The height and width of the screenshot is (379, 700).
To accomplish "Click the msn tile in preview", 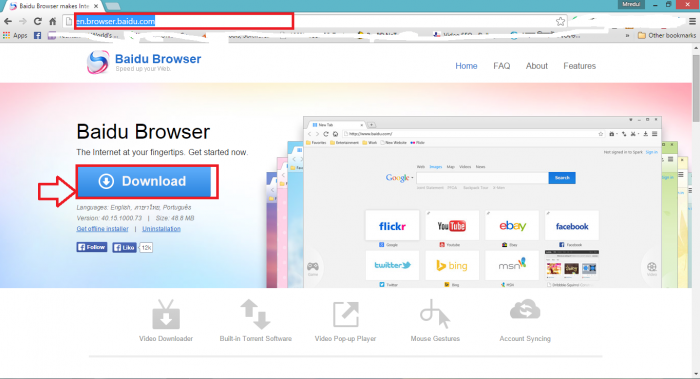I will pyautogui.click(x=512, y=265).
